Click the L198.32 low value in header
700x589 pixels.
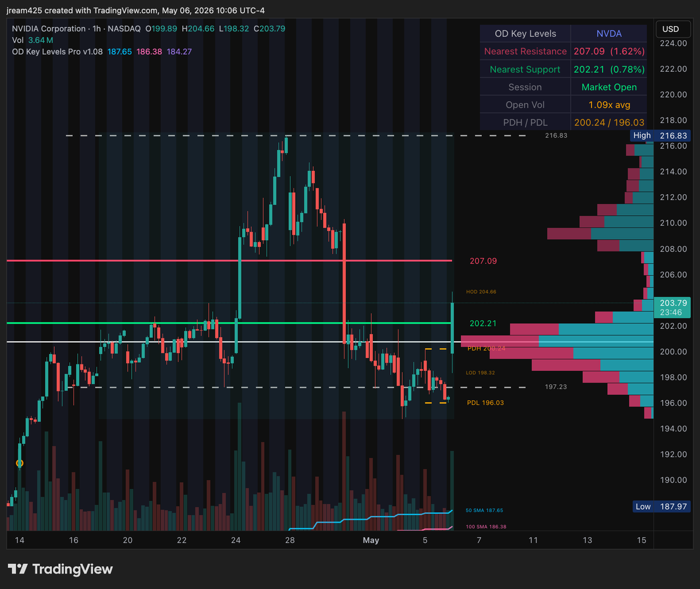[x=234, y=29]
